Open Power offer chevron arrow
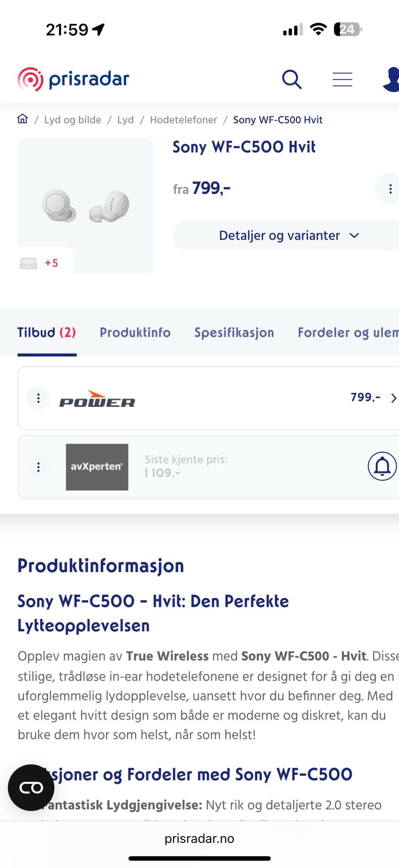This screenshot has height=868, width=399. [393, 398]
